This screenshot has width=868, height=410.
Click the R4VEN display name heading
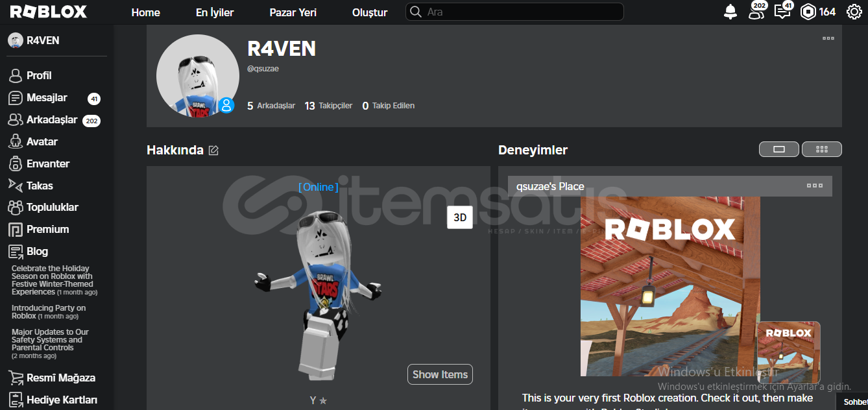[282, 49]
